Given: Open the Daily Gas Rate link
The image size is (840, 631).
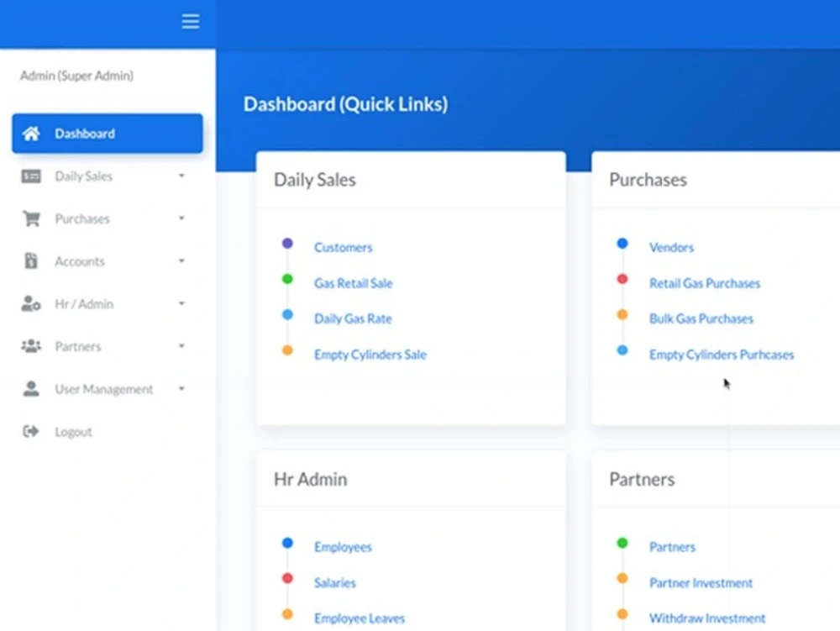Looking at the screenshot, I should point(353,318).
